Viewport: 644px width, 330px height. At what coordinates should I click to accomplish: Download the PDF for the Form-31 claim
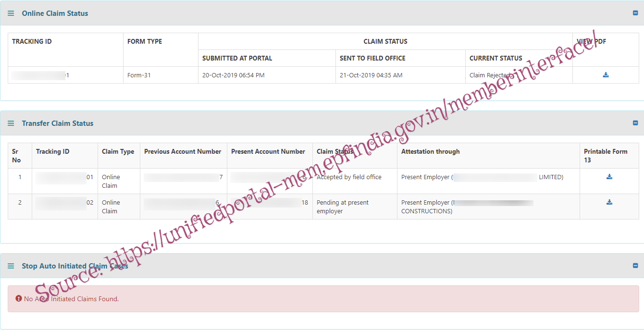(606, 75)
